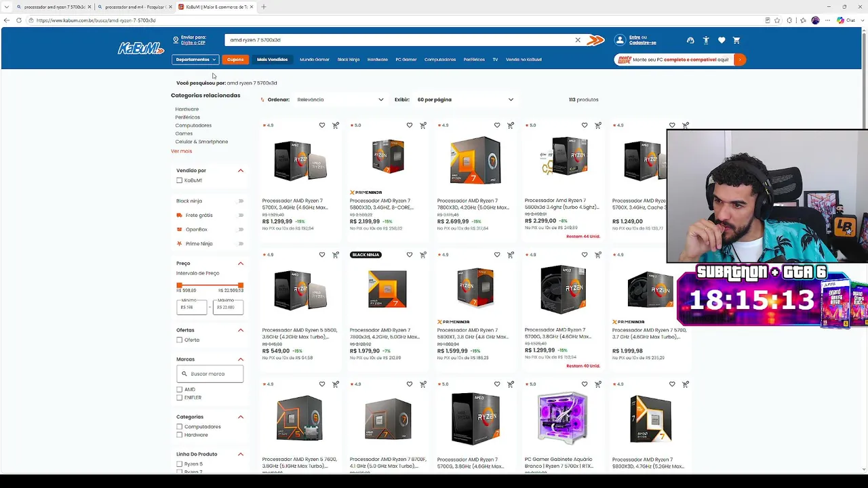The height and width of the screenshot is (488, 868).
Task: Toggle the Black ninja filter switch
Action: click(x=240, y=201)
